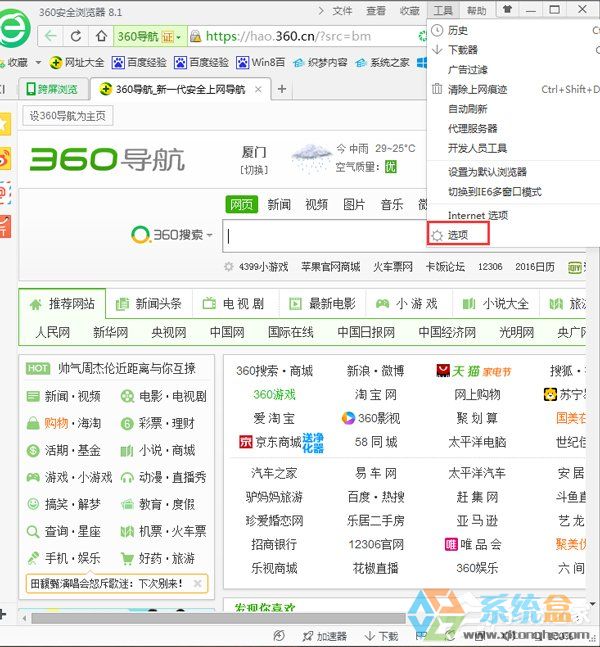Open the 帮助 menu
The width and height of the screenshot is (600, 647).
(x=476, y=11)
